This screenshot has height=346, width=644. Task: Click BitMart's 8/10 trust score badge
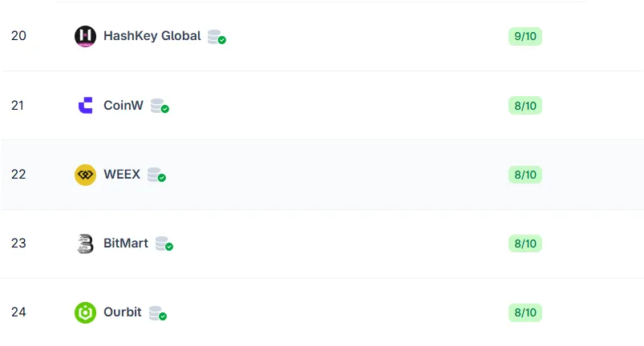coord(525,243)
